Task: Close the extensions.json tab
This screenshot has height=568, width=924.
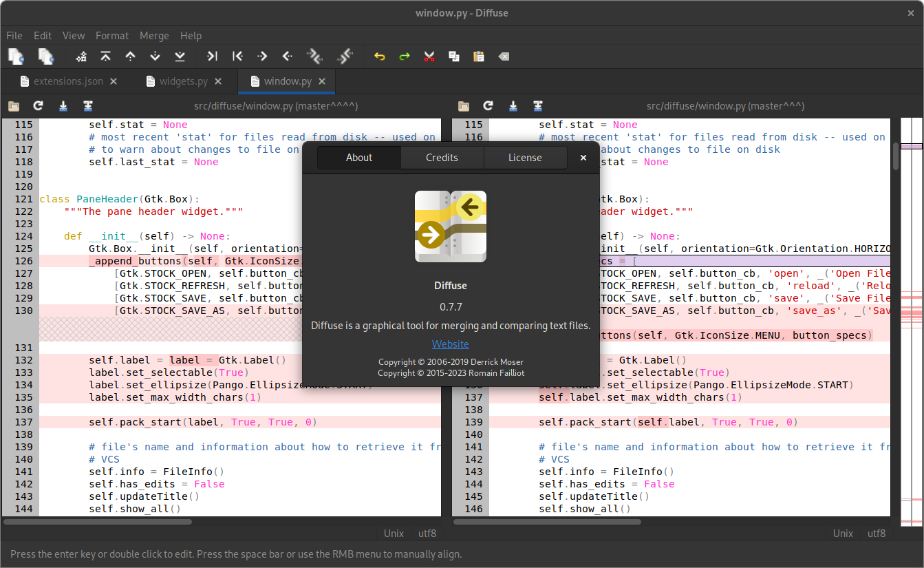Action: 114,81
